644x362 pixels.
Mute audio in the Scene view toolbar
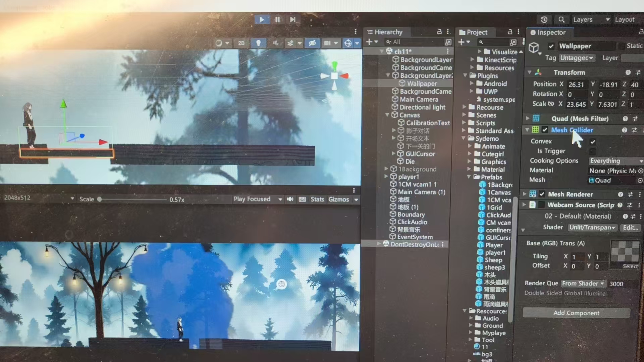[275, 43]
